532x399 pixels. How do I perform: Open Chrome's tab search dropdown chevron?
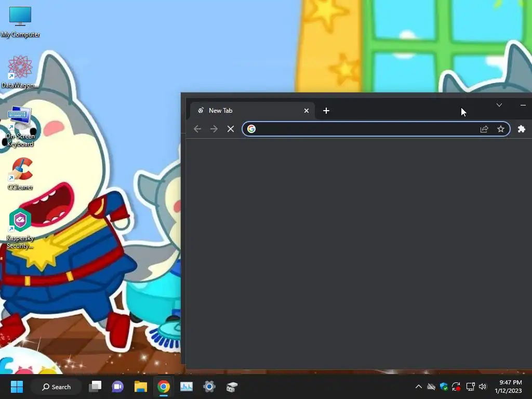pos(499,105)
